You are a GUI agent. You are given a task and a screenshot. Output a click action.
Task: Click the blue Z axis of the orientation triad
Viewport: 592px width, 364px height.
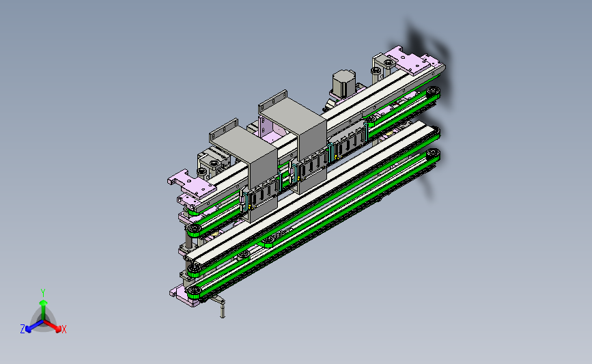[x=31, y=327]
